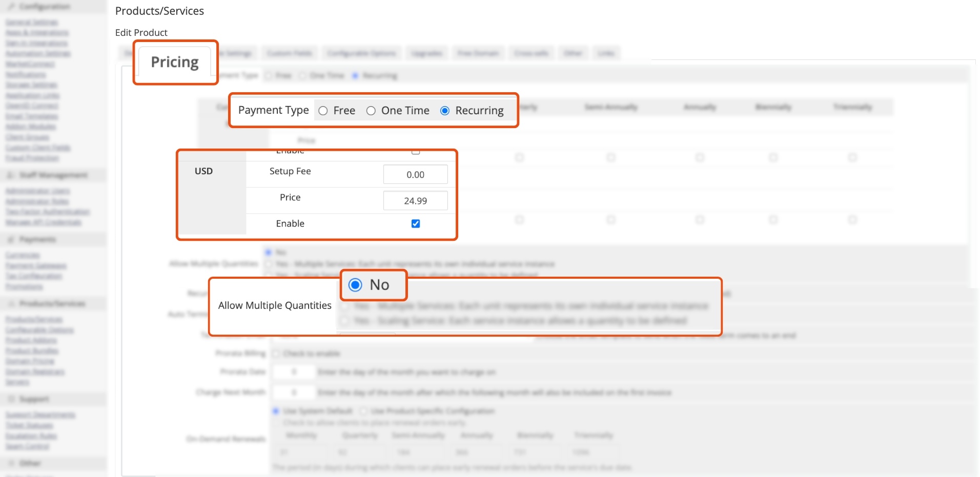Click the Setup Fee input field
The image size is (980, 477).
[x=415, y=175]
